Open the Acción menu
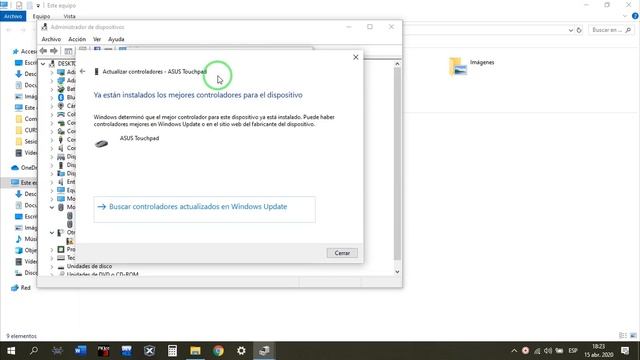 77,39
